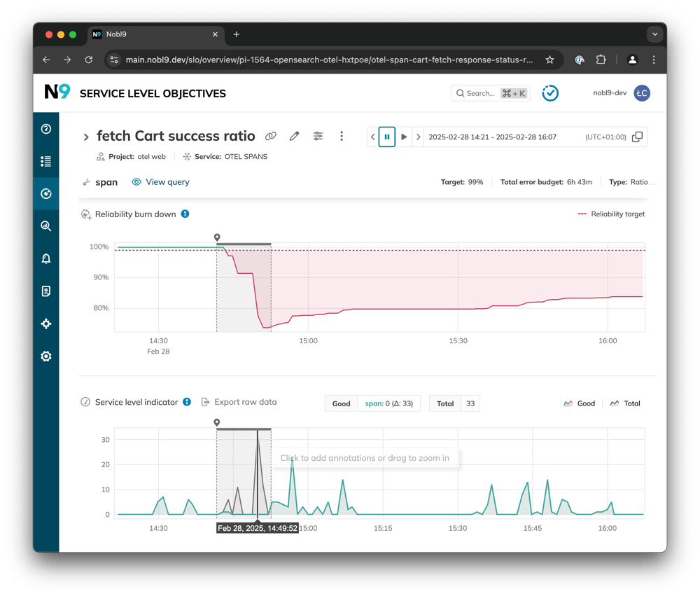
Task: Click the URL in address bar
Action: [x=330, y=60]
